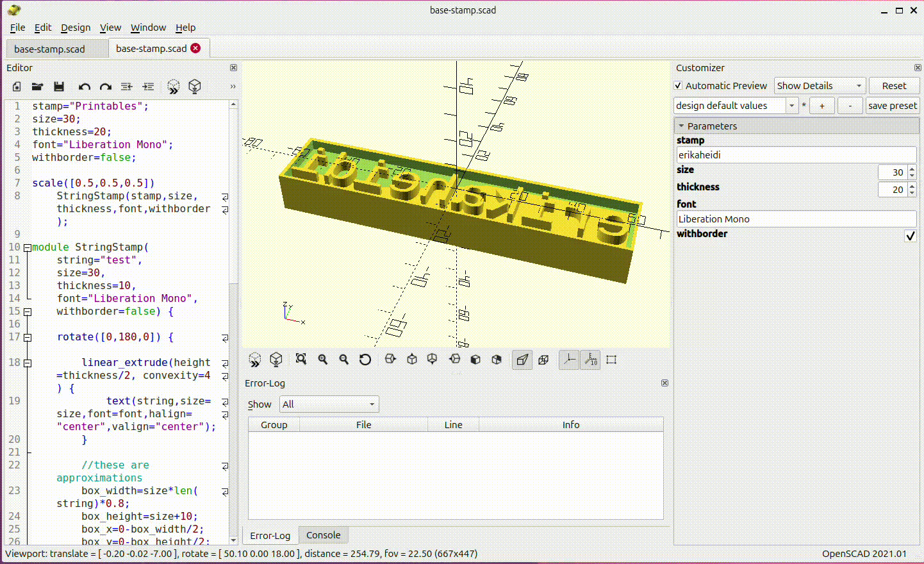Click the save preset button

[893, 106]
